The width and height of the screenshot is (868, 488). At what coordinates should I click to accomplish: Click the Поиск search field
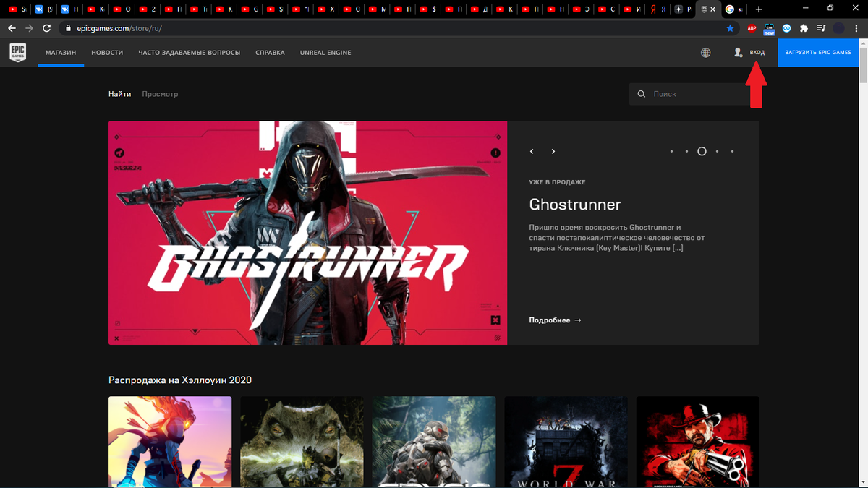click(x=694, y=94)
